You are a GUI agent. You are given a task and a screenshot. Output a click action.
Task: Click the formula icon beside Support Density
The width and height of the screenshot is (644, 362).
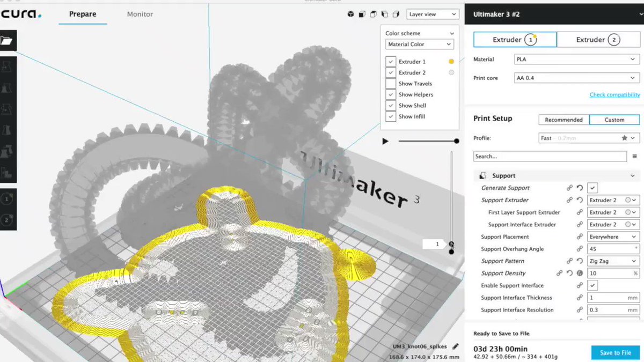coord(580,274)
